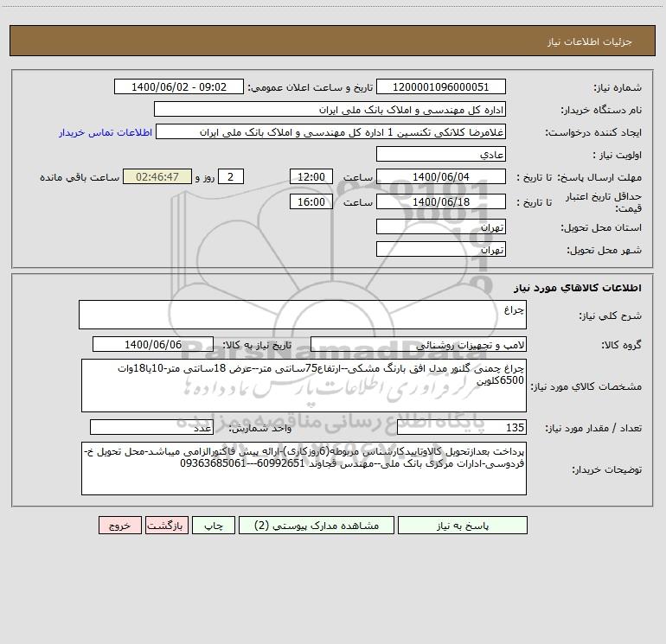666x644 pixels.
Task: Click the گروه کالا label
Action: click(621, 345)
